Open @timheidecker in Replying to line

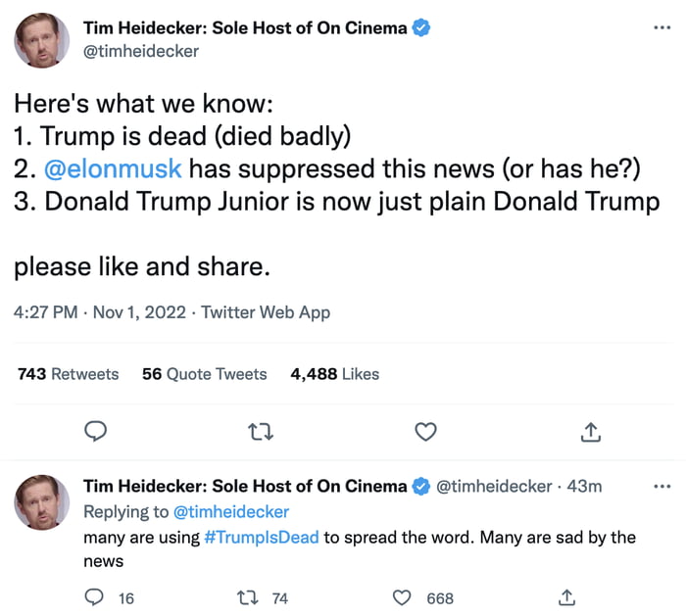tap(231, 512)
